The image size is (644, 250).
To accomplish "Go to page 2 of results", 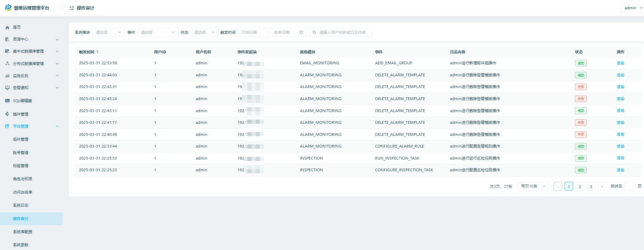I will (x=580, y=186).
